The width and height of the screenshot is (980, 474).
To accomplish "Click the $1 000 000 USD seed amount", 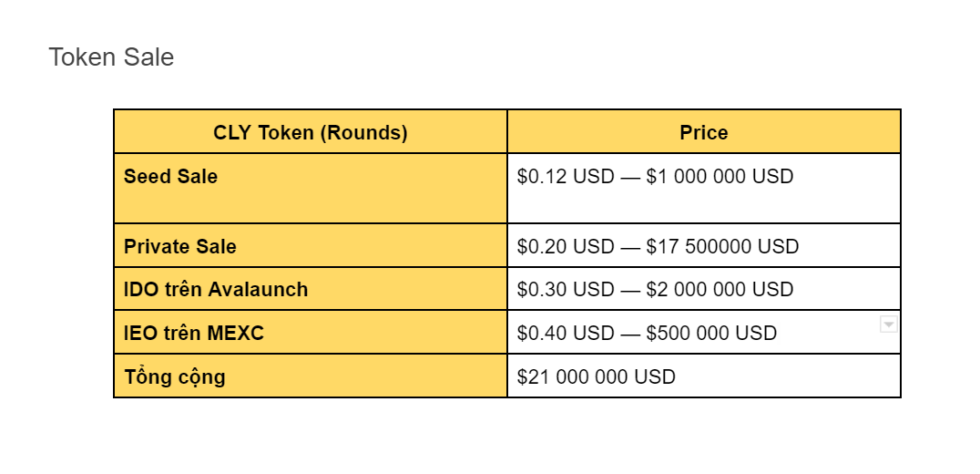I will coord(720,177).
